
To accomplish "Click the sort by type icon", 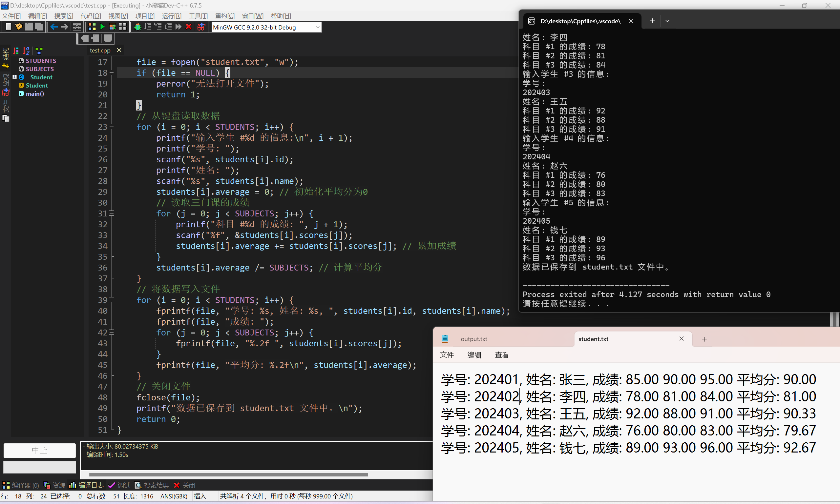I will coord(16,50).
